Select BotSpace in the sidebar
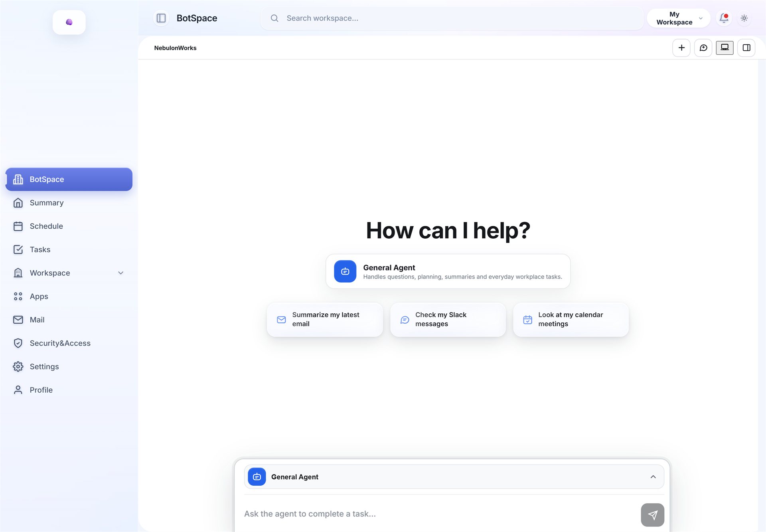 69,179
